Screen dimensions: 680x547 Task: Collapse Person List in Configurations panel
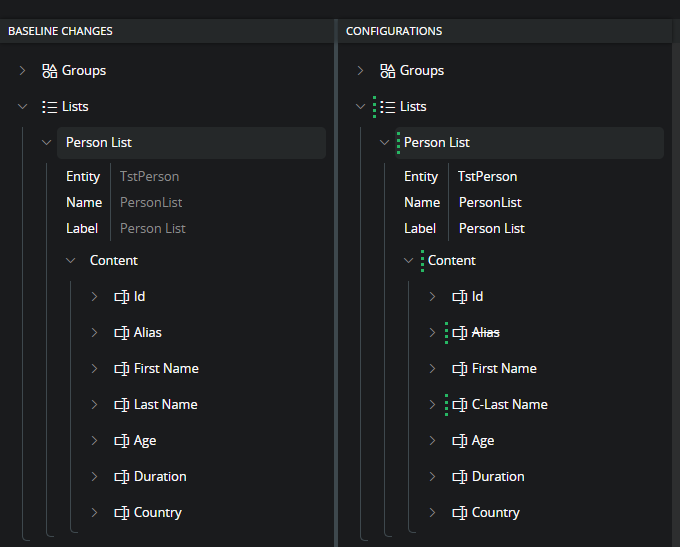click(385, 143)
